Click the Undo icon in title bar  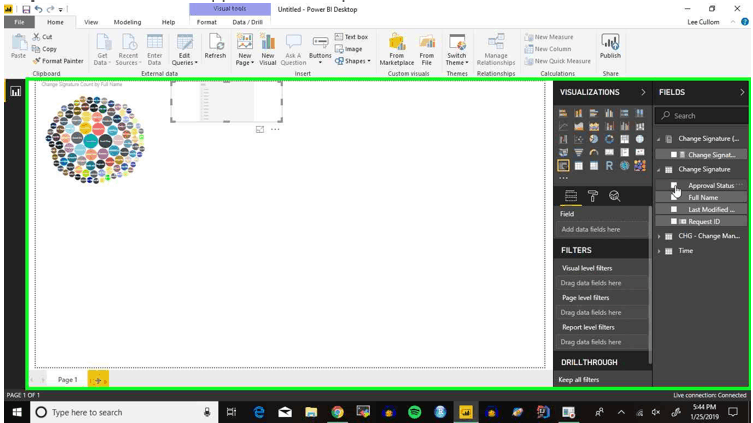(38, 9)
